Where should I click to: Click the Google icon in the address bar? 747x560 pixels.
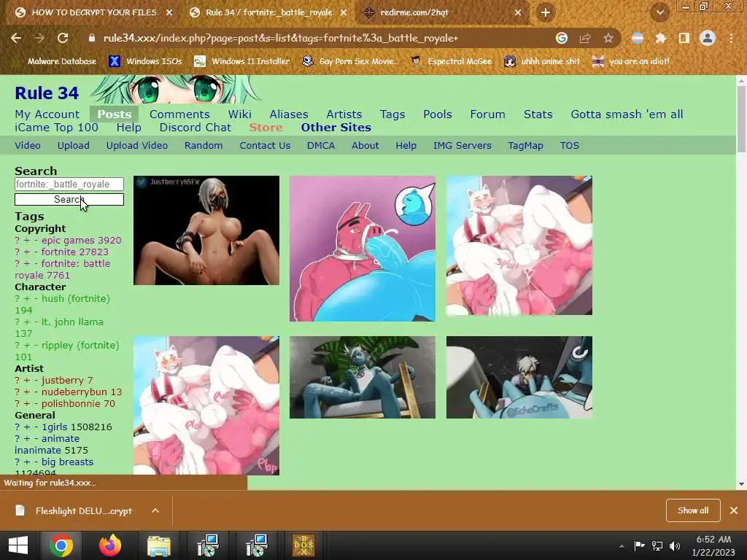tap(562, 38)
